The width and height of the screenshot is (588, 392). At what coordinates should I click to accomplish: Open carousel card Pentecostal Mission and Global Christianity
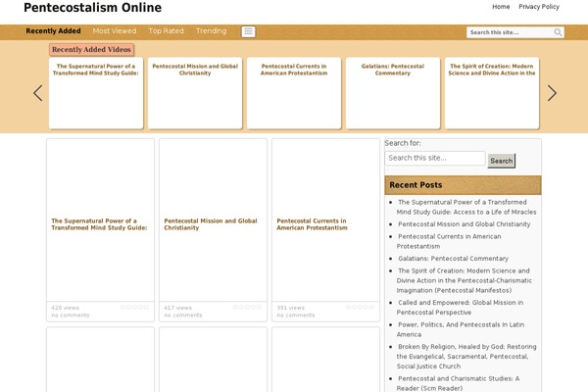(x=195, y=93)
